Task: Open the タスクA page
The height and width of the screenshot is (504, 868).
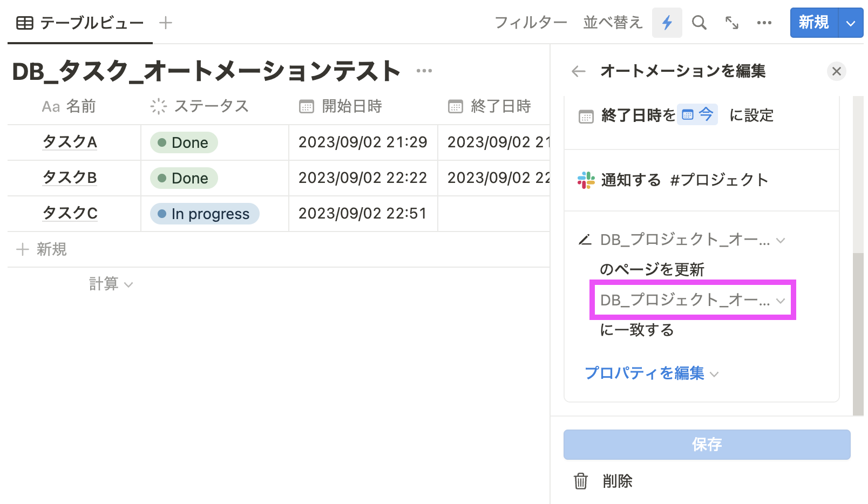Action: pos(70,142)
